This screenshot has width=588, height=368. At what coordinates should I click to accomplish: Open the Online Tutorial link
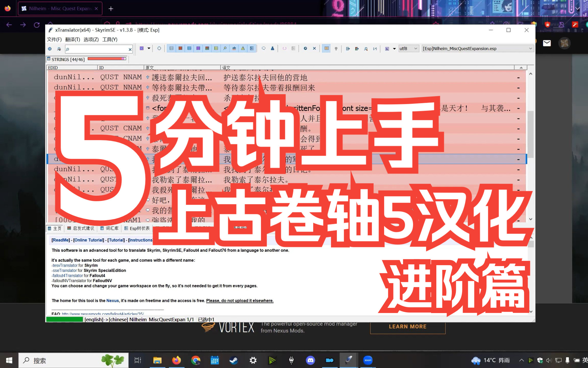coord(89,240)
